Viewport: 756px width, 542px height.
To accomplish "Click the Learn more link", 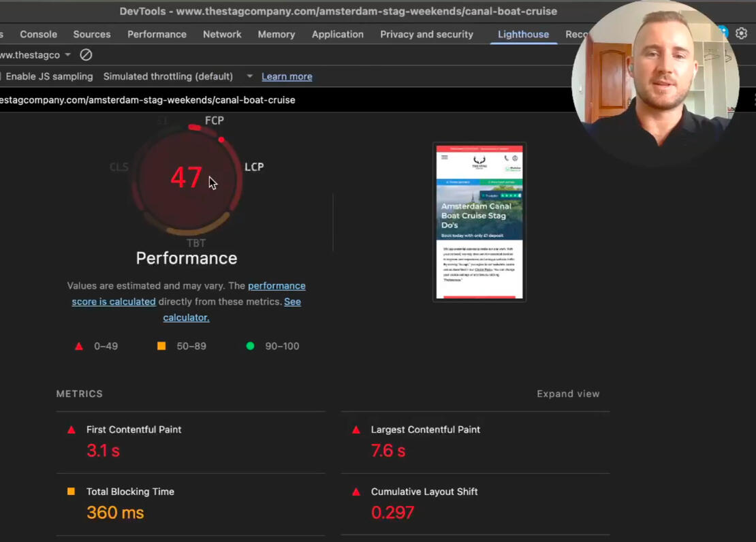I will pyautogui.click(x=287, y=76).
